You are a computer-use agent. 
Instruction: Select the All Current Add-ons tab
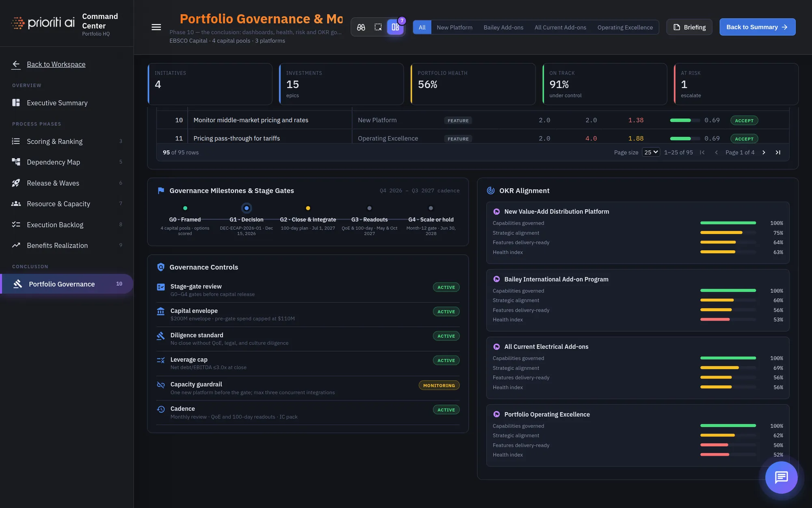tap(560, 27)
